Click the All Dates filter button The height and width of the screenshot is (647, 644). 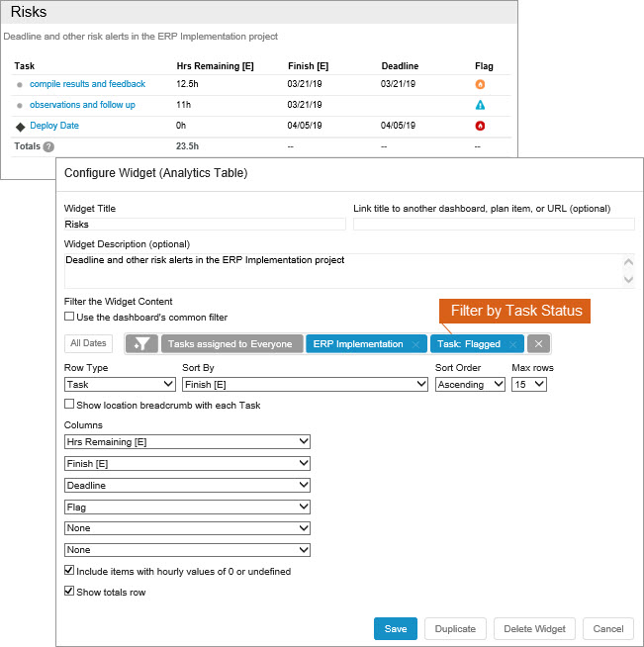[88, 344]
